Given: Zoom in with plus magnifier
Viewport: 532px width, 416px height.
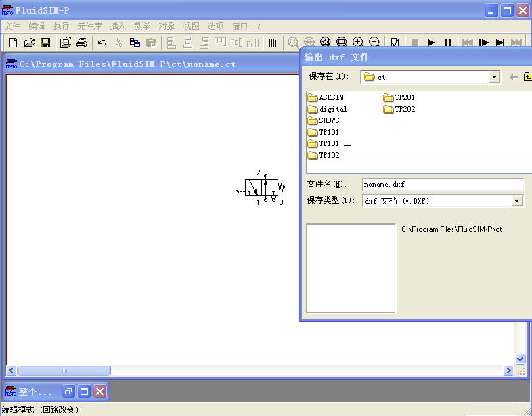Looking at the screenshot, I should 358,42.
